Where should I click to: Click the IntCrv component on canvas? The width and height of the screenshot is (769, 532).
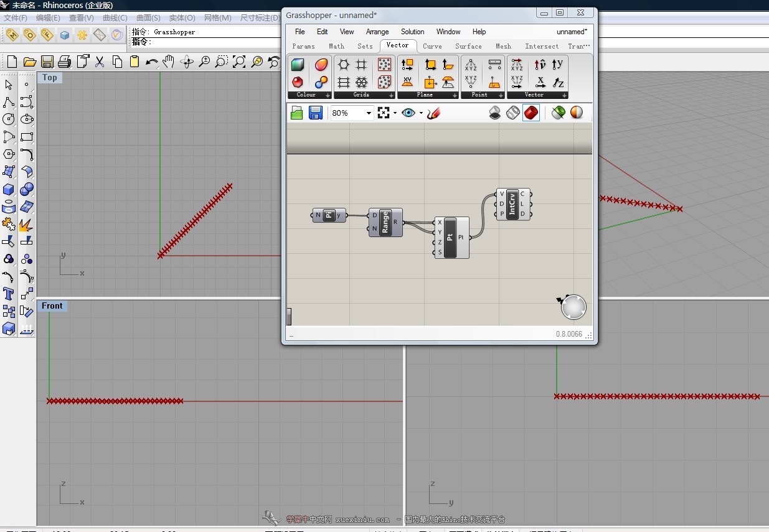click(513, 204)
